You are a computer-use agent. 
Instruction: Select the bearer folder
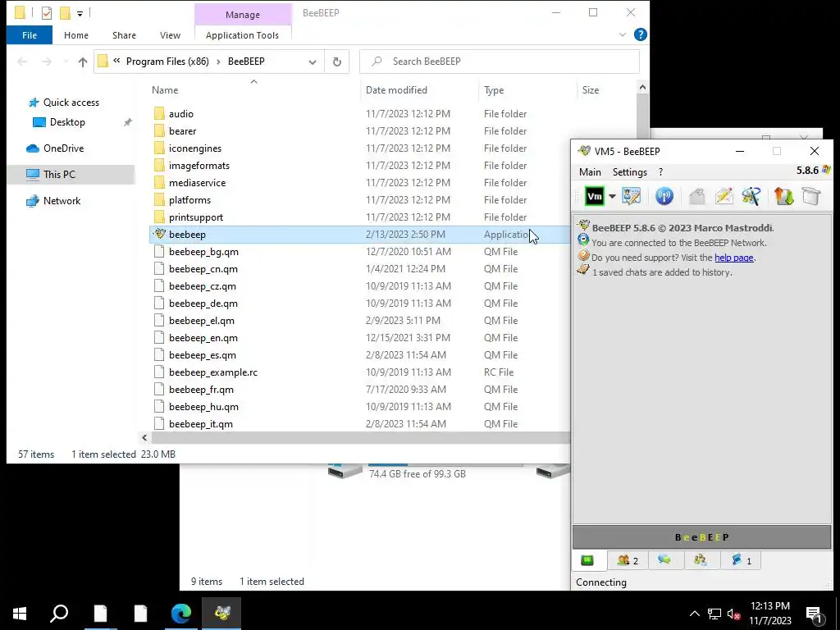(182, 130)
